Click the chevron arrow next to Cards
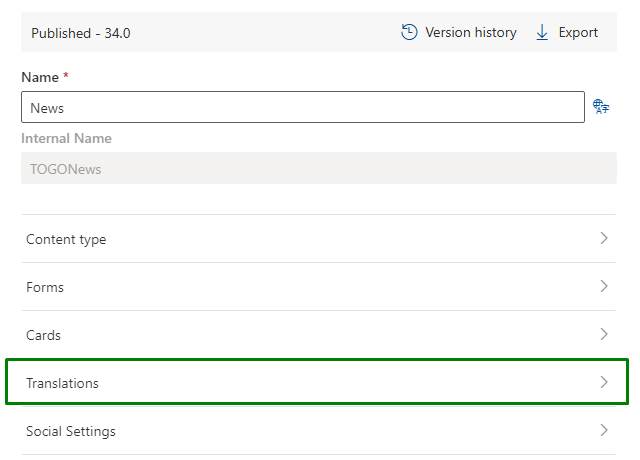This screenshot has height=460, width=640. click(604, 334)
